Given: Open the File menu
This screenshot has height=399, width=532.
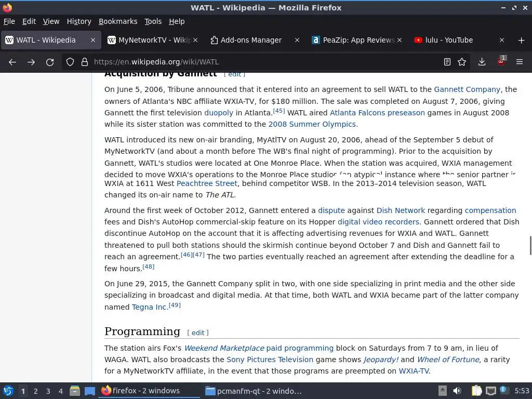Looking at the screenshot, I should (9, 21).
